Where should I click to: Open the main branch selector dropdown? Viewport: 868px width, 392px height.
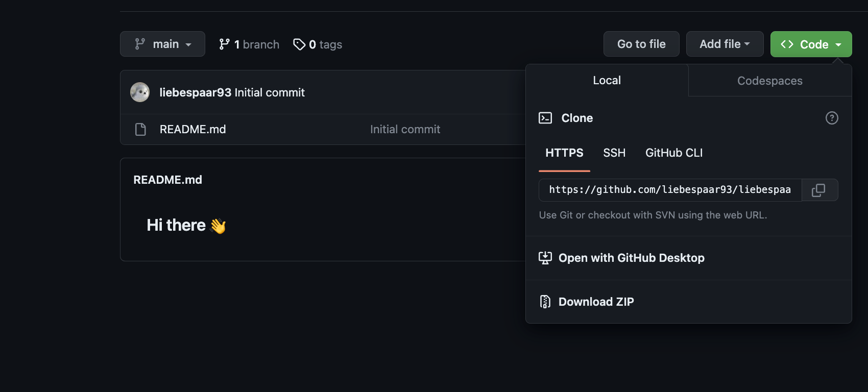[x=162, y=44]
